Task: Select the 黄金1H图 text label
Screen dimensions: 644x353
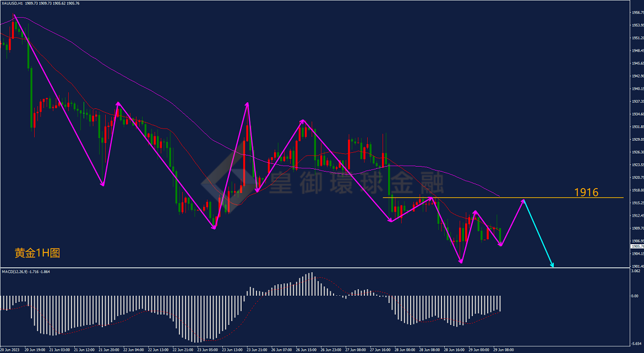Action: pyautogui.click(x=37, y=253)
